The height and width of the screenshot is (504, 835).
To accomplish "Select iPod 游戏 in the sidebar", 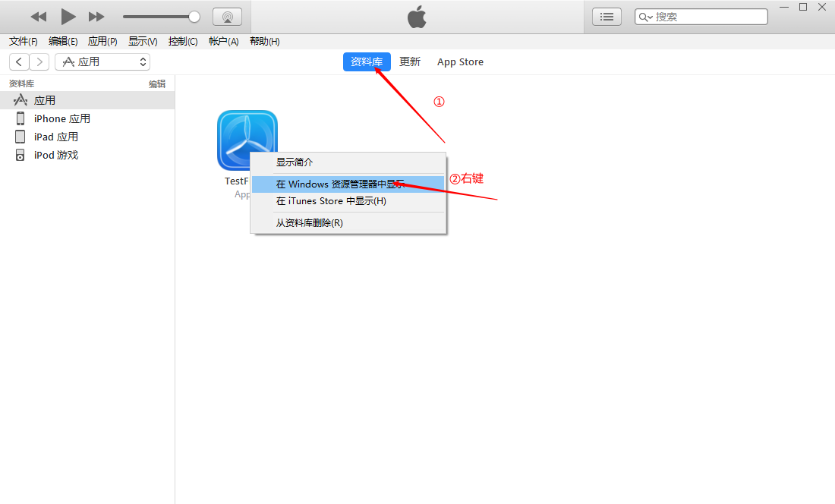I will (87, 155).
